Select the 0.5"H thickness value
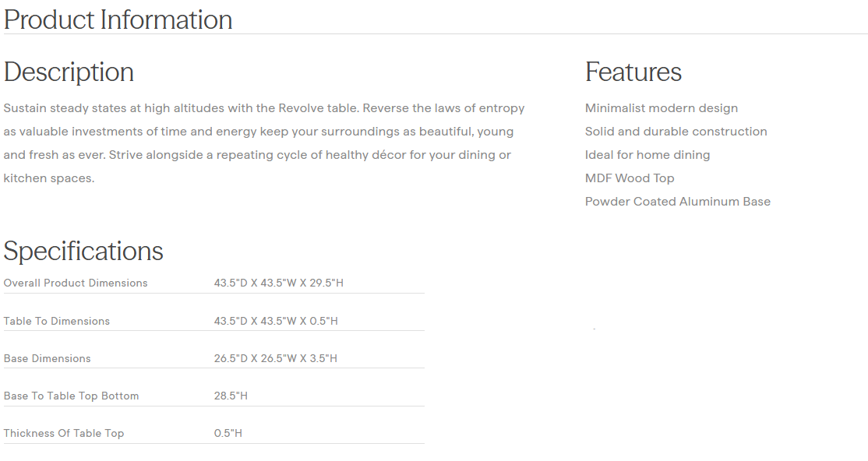This screenshot has height=461, width=868. [228, 433]
